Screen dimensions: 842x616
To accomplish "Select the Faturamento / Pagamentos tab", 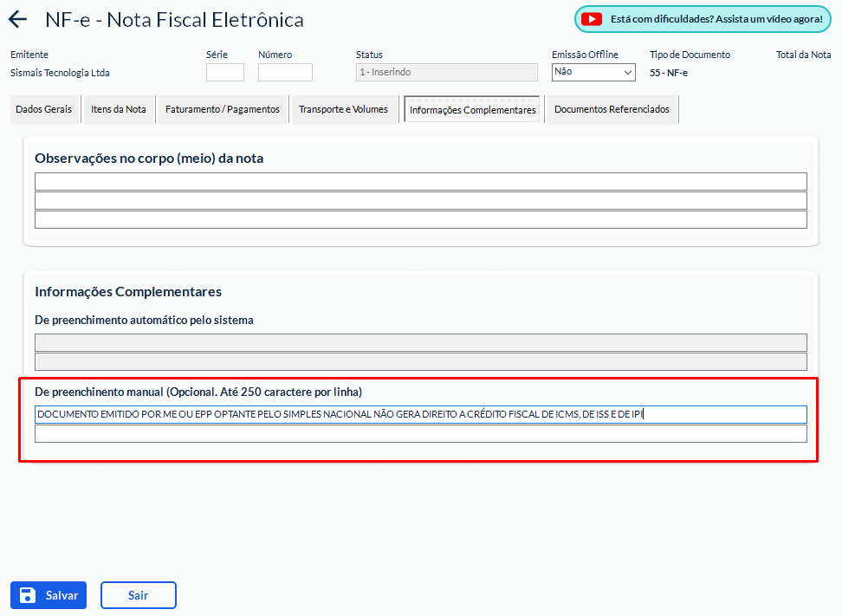I will (x=223, y=110).
